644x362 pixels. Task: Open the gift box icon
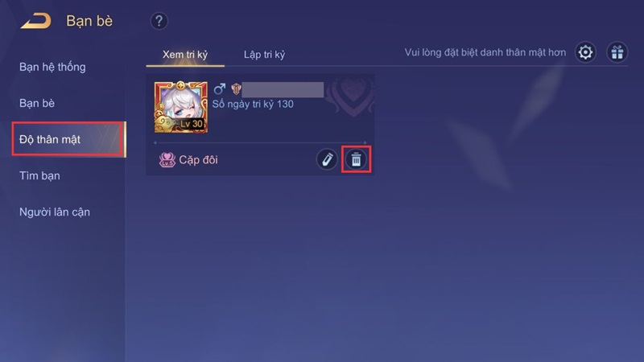(617, 52)
